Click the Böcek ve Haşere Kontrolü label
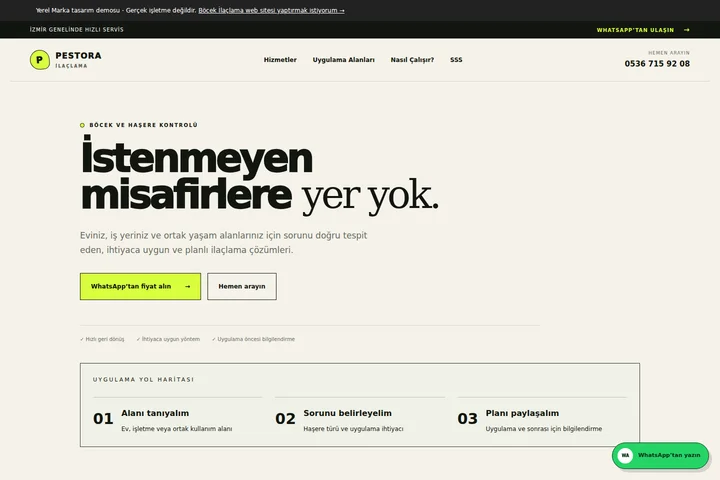Viewport: 720px width, 480px height. pos(143,125)
